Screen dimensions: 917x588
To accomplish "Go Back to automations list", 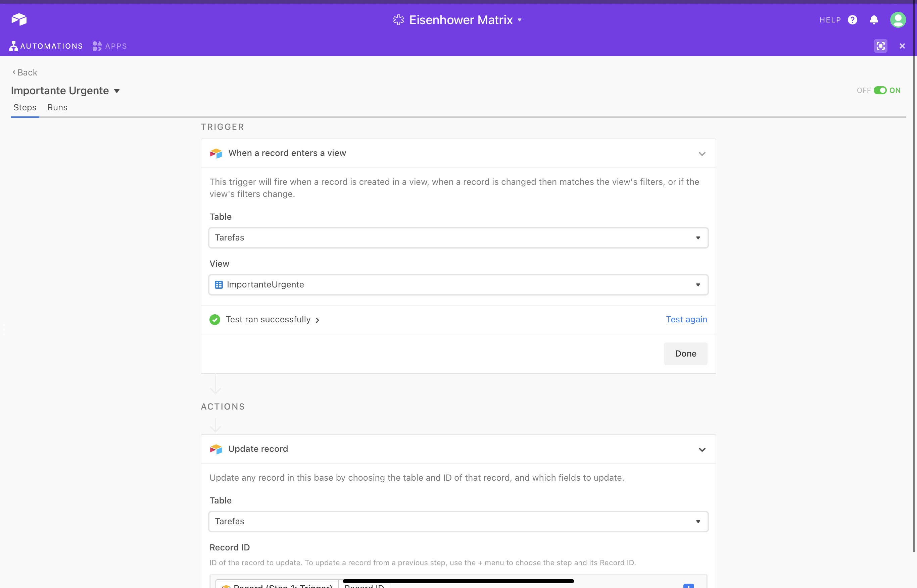I will [25, 72].
